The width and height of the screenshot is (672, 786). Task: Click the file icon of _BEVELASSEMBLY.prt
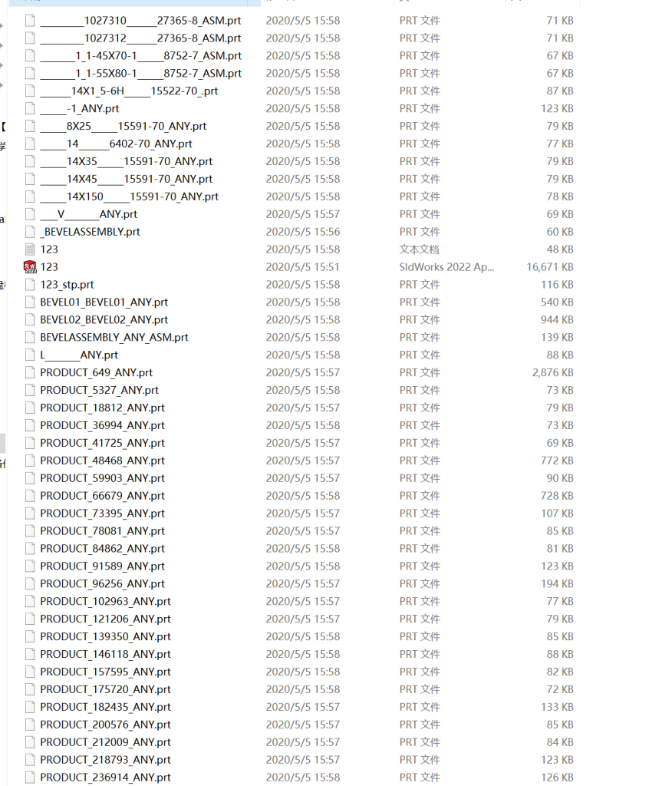[30, 231]
